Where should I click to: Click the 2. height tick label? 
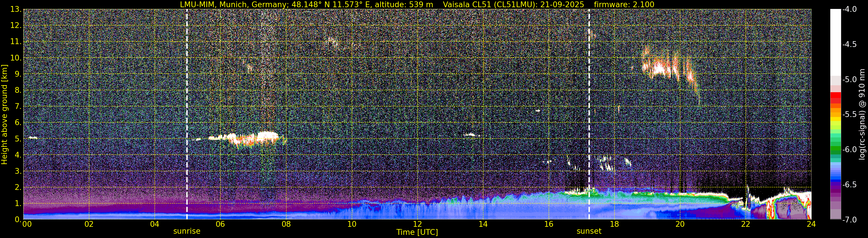coord(18,187)
